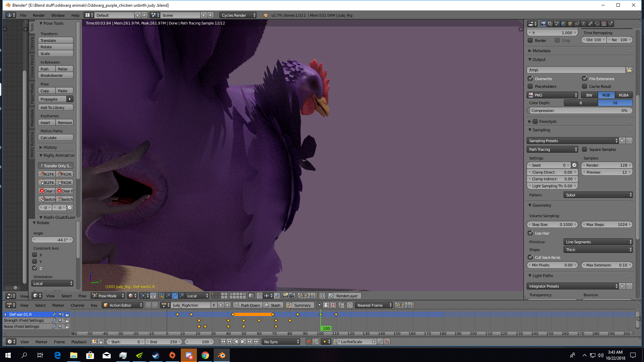This screenshot has height=362, width=644.
Task: Launch Steam from the taskbar
Action: [156, 355]
